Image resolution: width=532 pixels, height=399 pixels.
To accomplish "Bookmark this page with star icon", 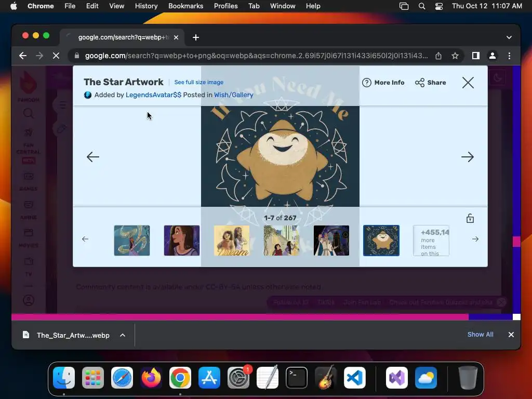I will tap(455, 56).
